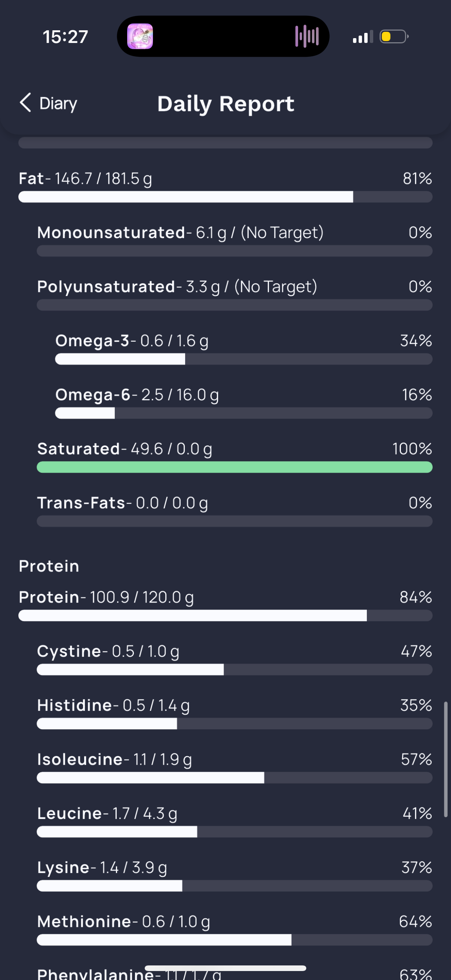Open the Monounsaturated nutrient entry
451x980 pixels.
pos(234,240)
